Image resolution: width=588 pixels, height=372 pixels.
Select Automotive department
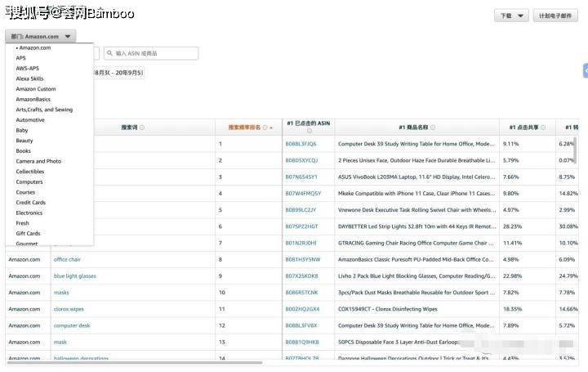tap(30, 119)
